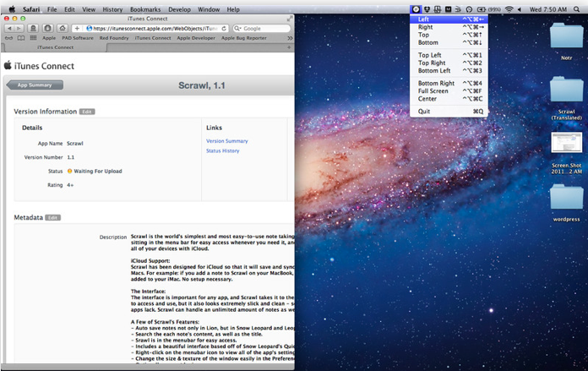Open the Apple menu
Image resolution: width=588 pixels, height=371 pixels.
pos(12,9)
